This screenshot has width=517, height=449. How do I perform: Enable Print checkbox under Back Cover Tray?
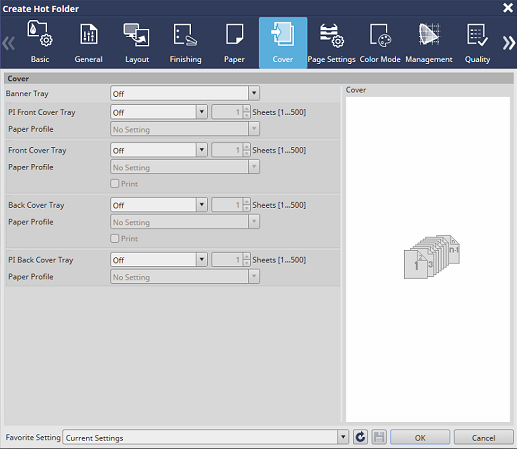(115, 238)
